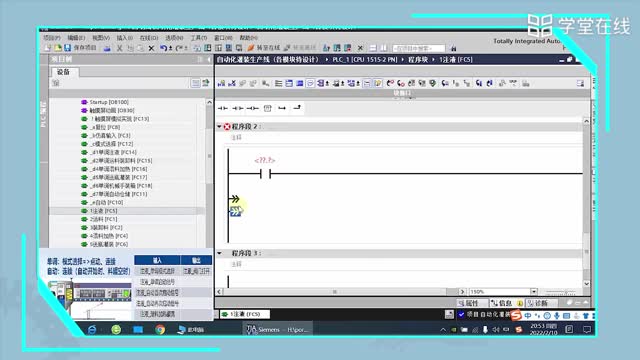
Task: Click the <??.?> operand placeholder
Action: pyautogui.click(x=265, y=160)
